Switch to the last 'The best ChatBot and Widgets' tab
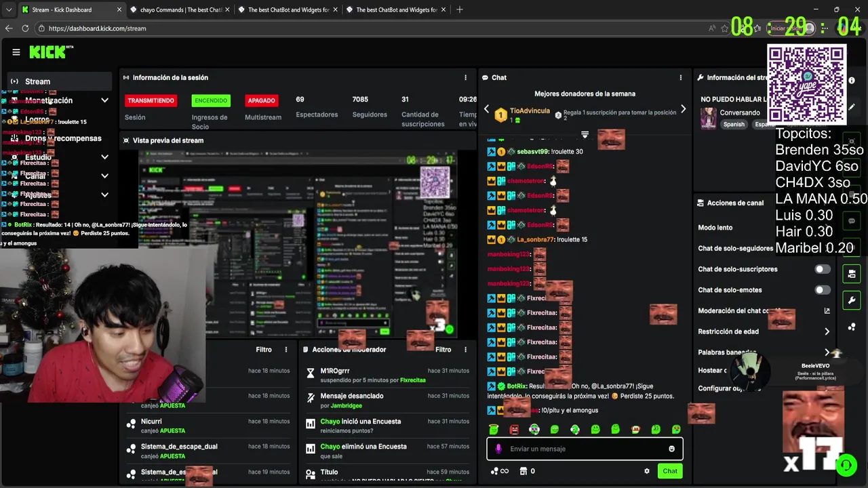Image resolution: width=868 pixels, height=488 pixels. point(396,9)
